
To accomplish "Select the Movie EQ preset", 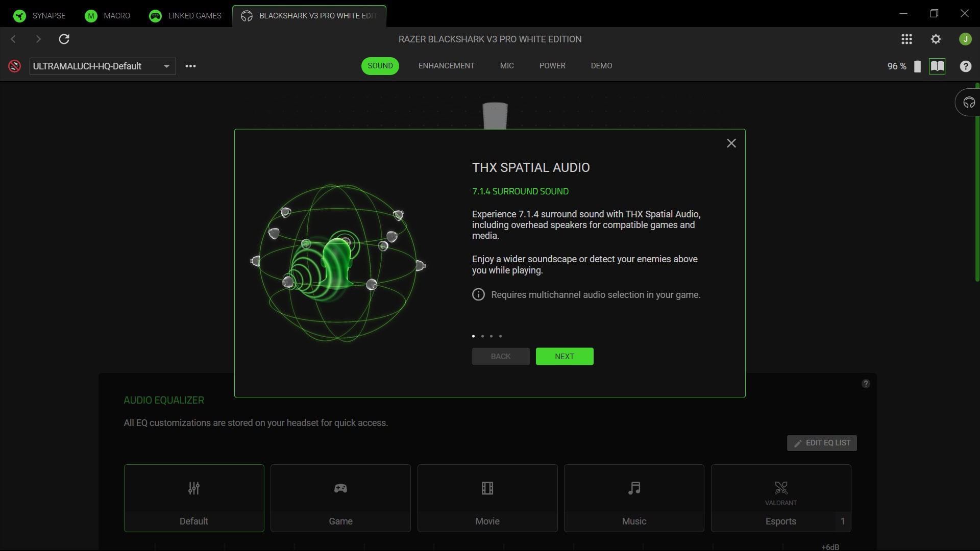I will [x=487, y=498].
